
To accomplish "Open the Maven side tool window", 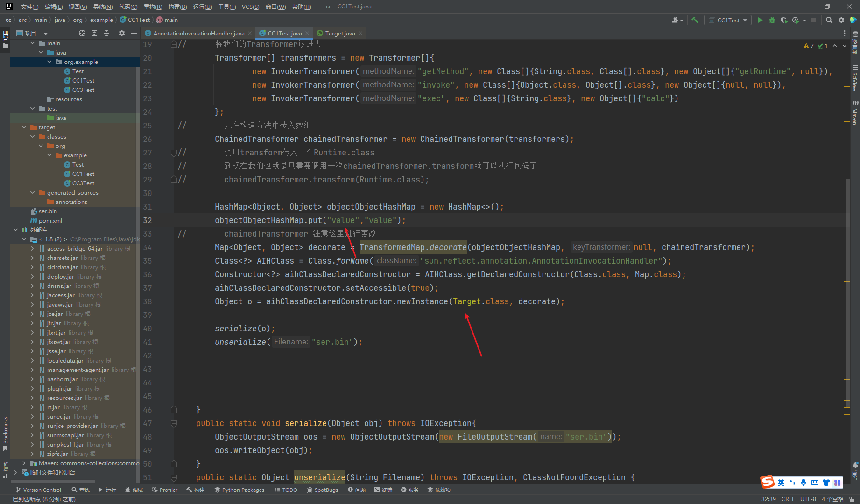I will click(x=855, y=112).
